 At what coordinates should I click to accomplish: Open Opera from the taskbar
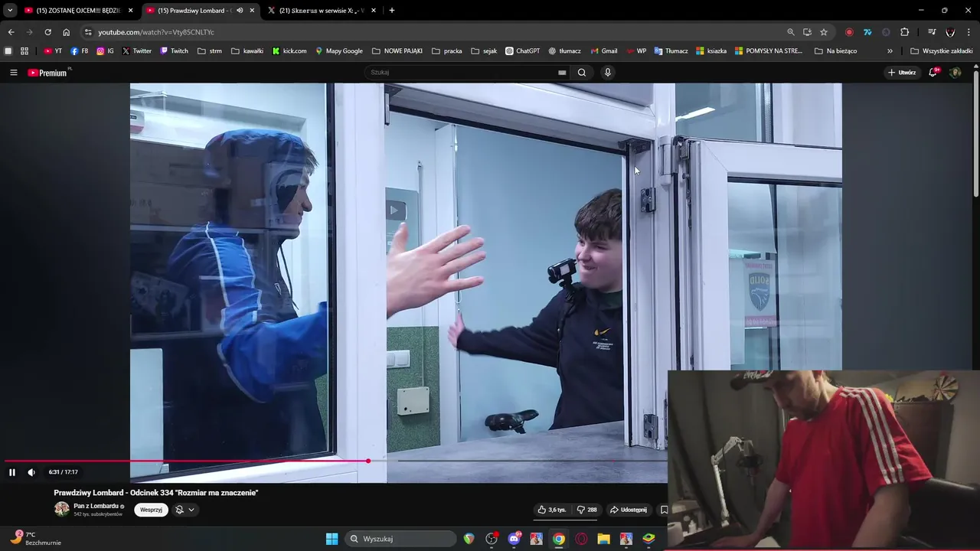point(582,539)
